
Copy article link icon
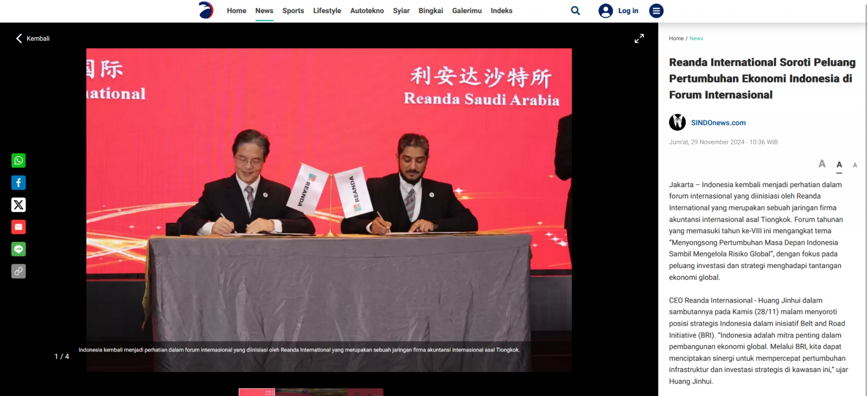[18, 271]
